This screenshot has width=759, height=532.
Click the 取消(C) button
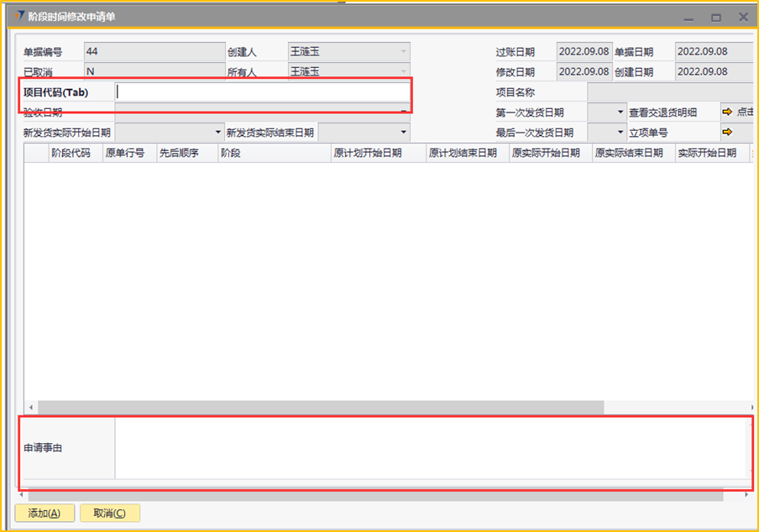(x=110, y=513)
